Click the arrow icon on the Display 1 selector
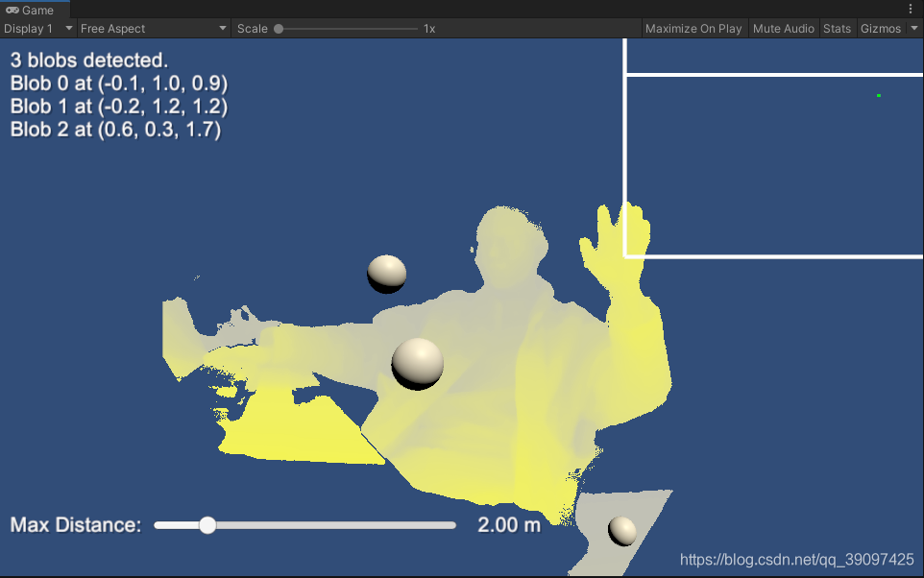This screenshot has width=924, height=578. [x=67, y=28]
